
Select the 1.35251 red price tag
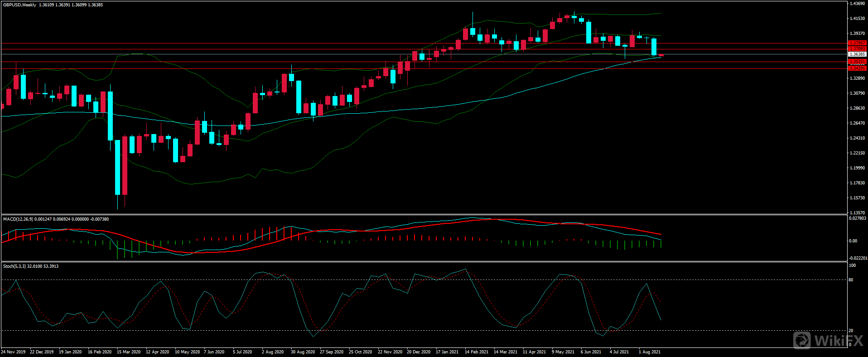coord(857,62)
